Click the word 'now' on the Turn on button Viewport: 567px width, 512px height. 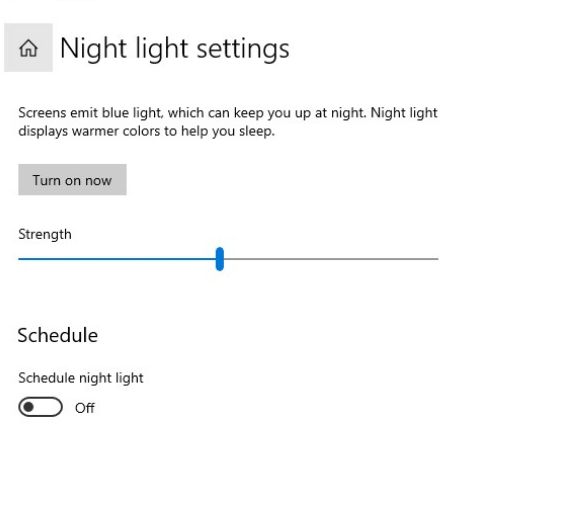click(98, 180)
